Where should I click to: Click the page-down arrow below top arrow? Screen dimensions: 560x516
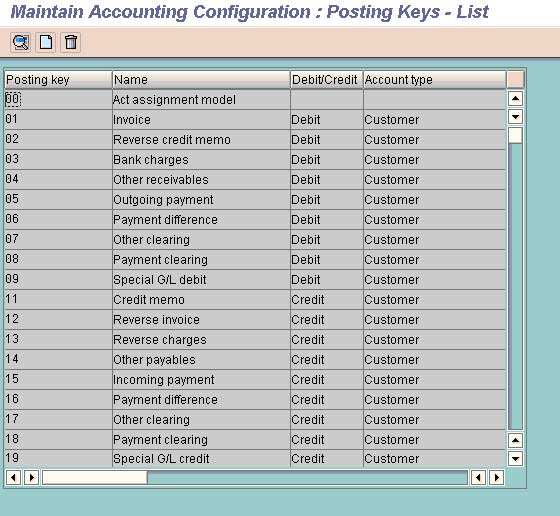[515, 117]
